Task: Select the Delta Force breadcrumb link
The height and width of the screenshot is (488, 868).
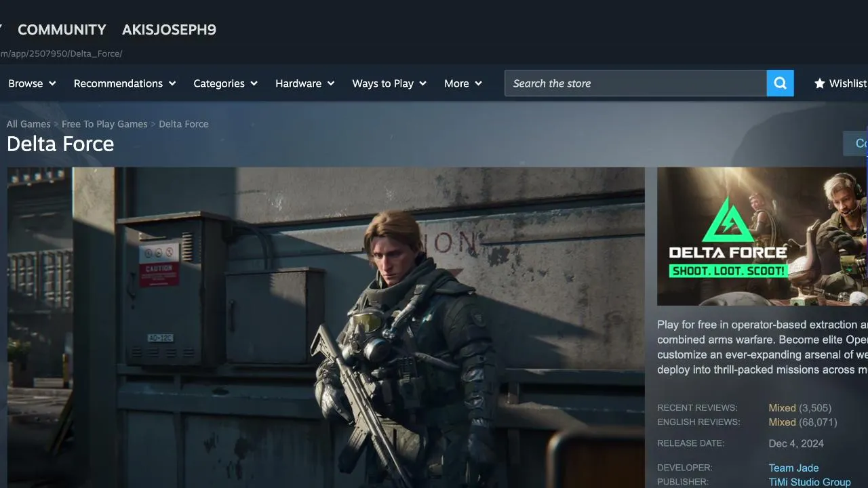Action: 184,124
